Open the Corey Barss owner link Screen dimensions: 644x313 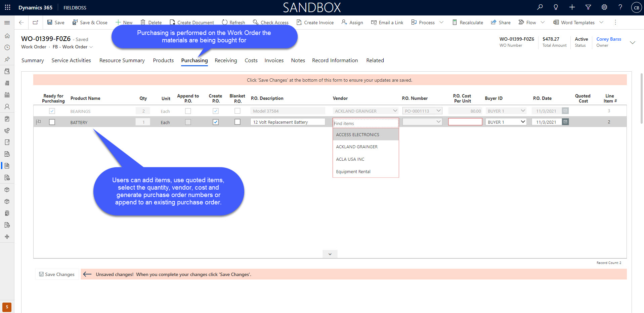point(609,39)
